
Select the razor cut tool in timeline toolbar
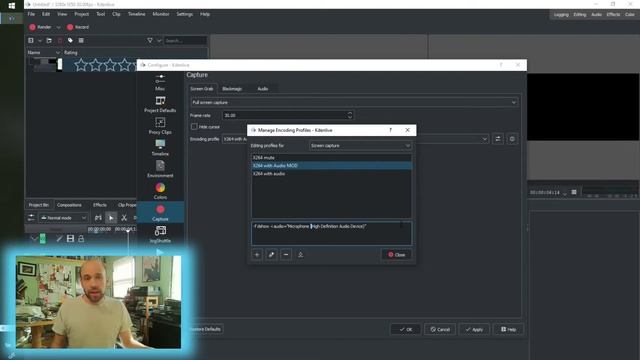pyautogui.click(x=124, y=218)
